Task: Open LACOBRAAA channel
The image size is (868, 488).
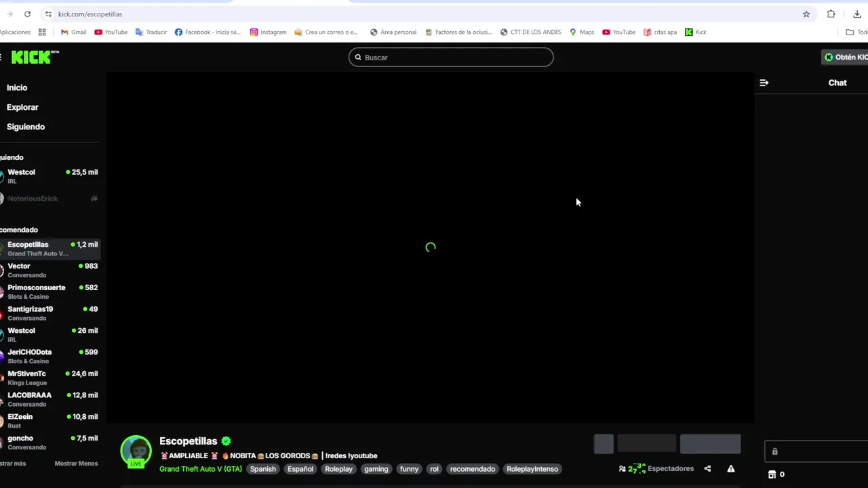Action: point(50,399)
